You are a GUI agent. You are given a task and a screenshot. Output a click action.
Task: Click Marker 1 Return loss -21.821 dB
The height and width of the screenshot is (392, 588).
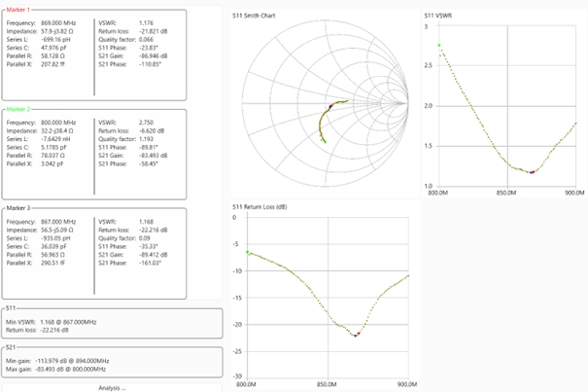point(153,31)
